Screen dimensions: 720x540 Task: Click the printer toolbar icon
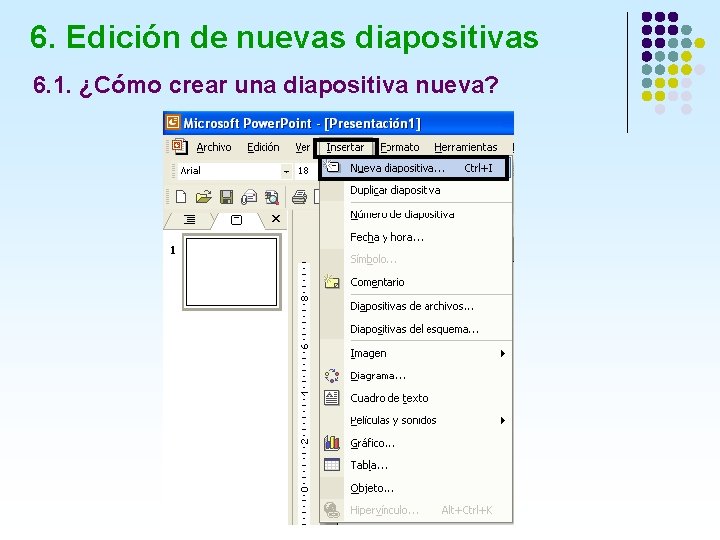pos(299,197)
